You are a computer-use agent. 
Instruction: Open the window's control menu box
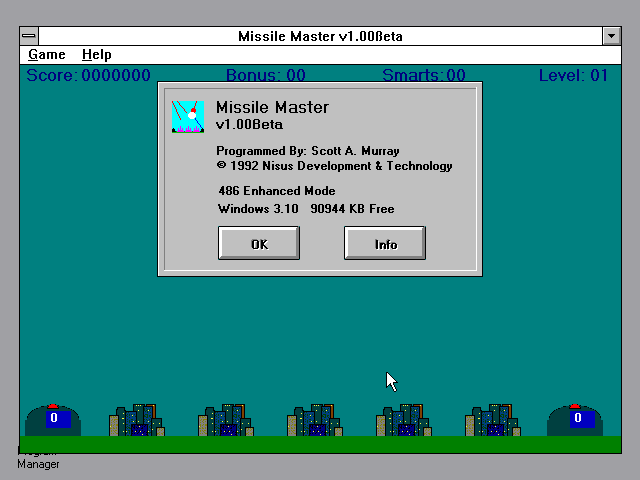point(29,36)
